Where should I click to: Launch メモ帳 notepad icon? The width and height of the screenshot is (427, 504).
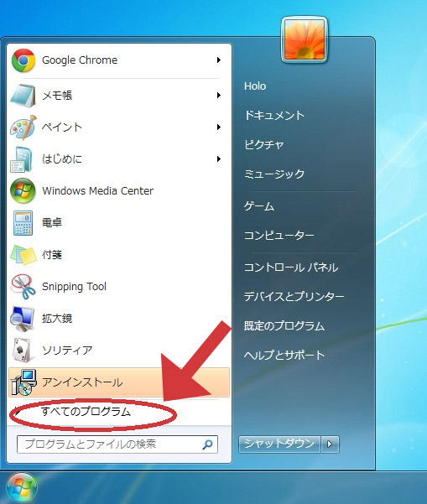(23, 96)
